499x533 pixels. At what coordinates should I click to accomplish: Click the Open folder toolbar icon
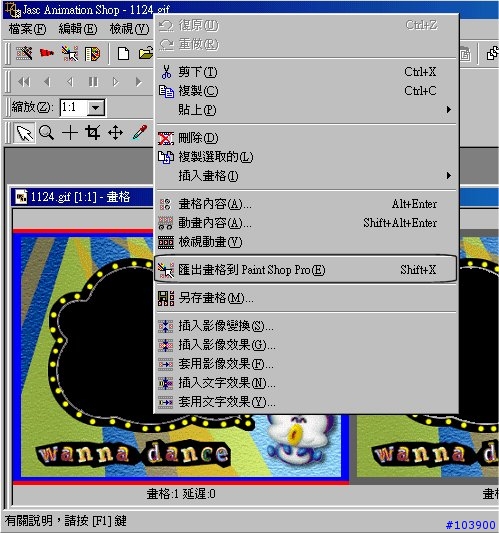146,53
